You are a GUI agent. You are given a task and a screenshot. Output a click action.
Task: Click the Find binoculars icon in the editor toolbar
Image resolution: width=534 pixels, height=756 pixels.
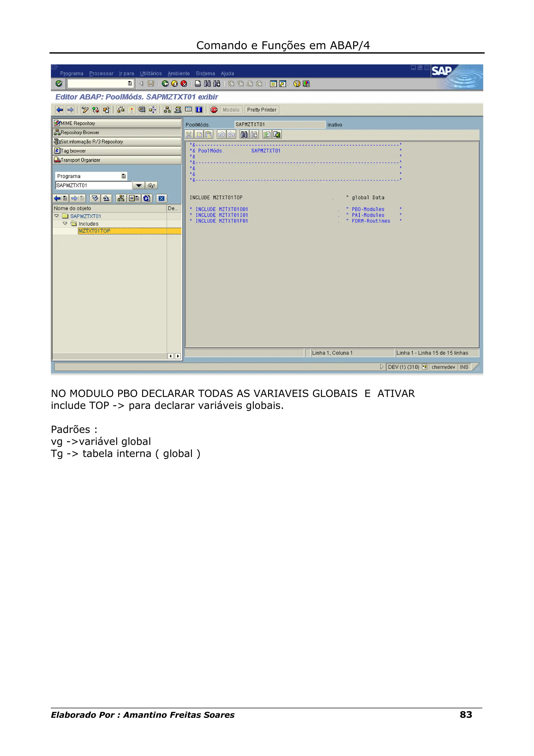[244, 134]
